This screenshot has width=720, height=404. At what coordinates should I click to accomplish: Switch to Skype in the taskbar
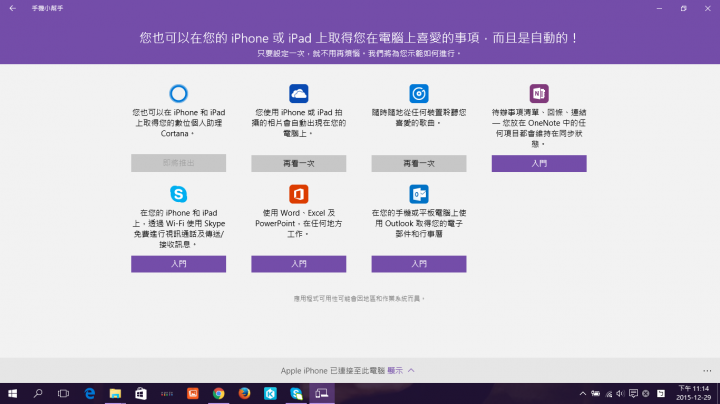tap(296, 393)
